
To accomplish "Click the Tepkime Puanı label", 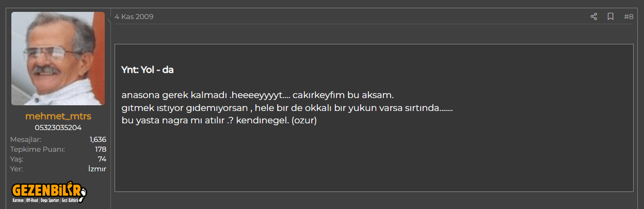I will pos(38,149).
